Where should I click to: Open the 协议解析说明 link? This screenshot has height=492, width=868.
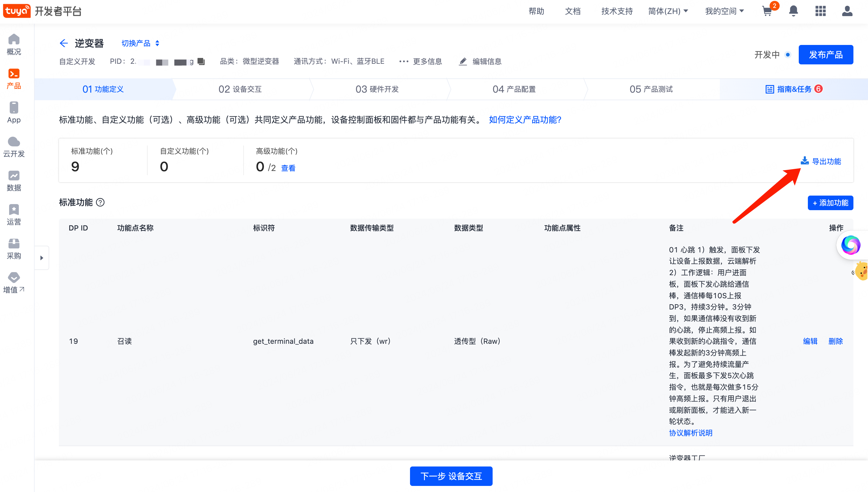(x=691, y=433)
